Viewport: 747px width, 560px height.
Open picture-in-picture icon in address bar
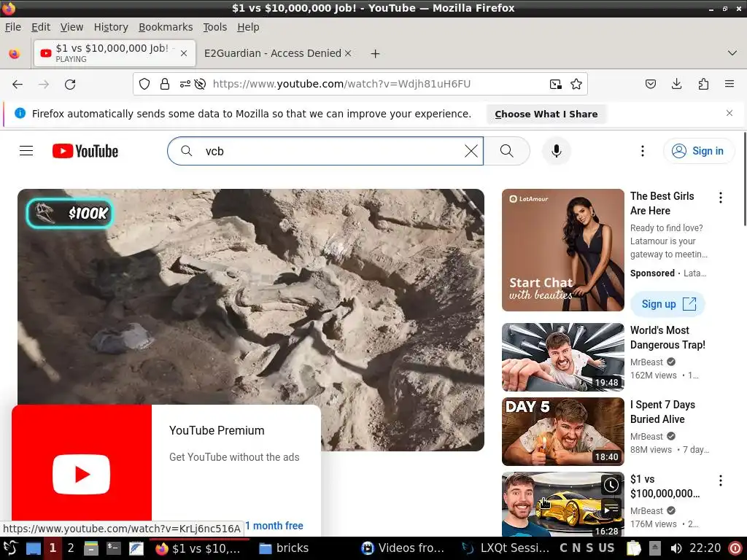click(555, 85)
